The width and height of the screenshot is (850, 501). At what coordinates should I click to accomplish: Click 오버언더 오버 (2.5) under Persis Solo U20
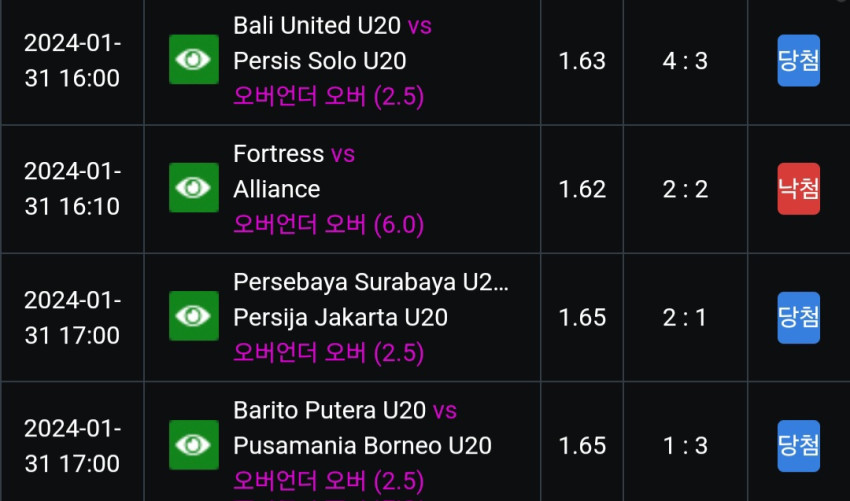point(329,97)
